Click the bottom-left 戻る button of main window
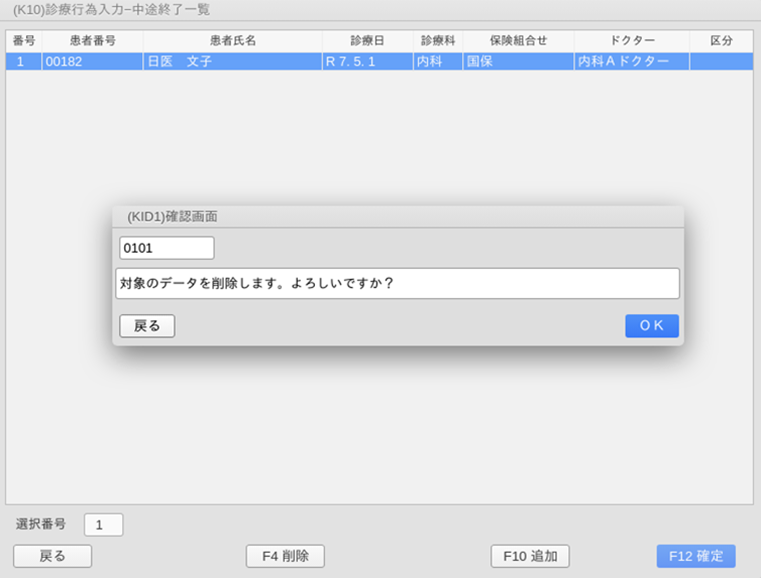Screen dimensions: 761x578 (x=52, y=556)
